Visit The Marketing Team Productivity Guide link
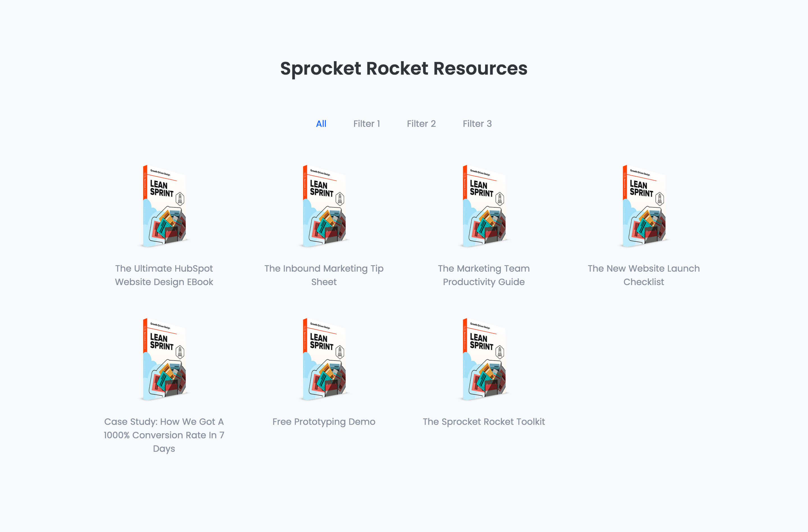Viewport: 808px width, 532px height. (484, 275)
